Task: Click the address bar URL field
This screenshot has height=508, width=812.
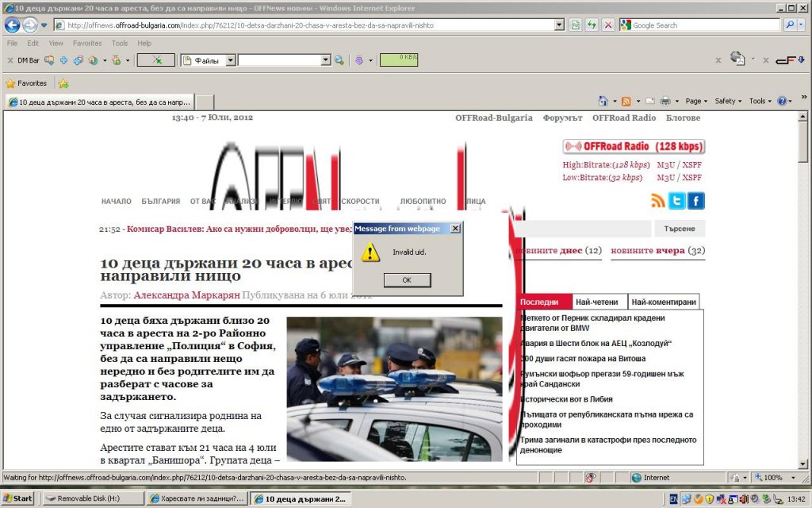Action: (305, 25)
